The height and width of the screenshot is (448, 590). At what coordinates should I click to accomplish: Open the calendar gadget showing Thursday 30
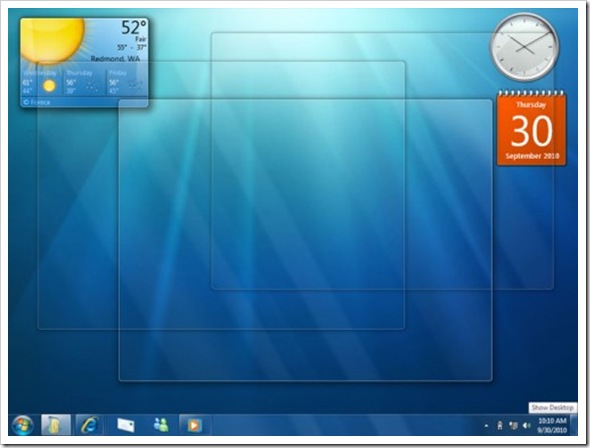(x=531, y=128)
